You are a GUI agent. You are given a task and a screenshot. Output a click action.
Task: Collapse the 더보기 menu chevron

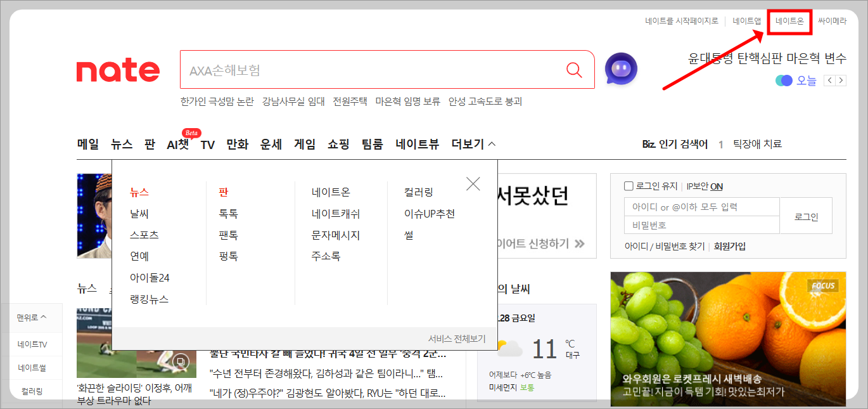coord(490,144)
